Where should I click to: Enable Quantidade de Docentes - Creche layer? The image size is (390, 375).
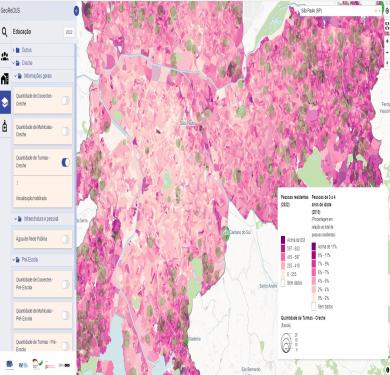tap(66, 100)
